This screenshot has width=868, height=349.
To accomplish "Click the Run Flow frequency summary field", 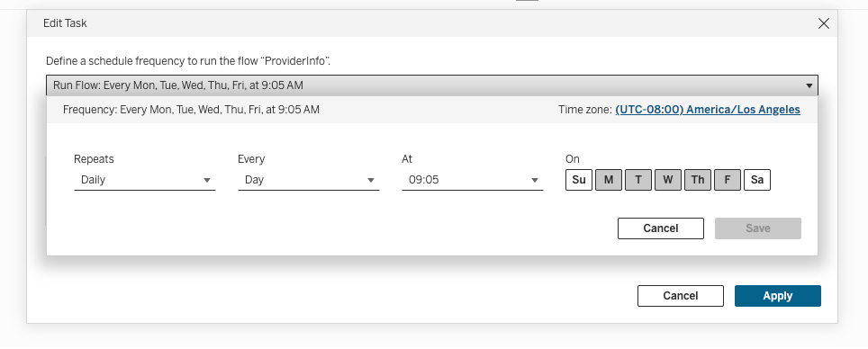I will [x=432, y=85].
